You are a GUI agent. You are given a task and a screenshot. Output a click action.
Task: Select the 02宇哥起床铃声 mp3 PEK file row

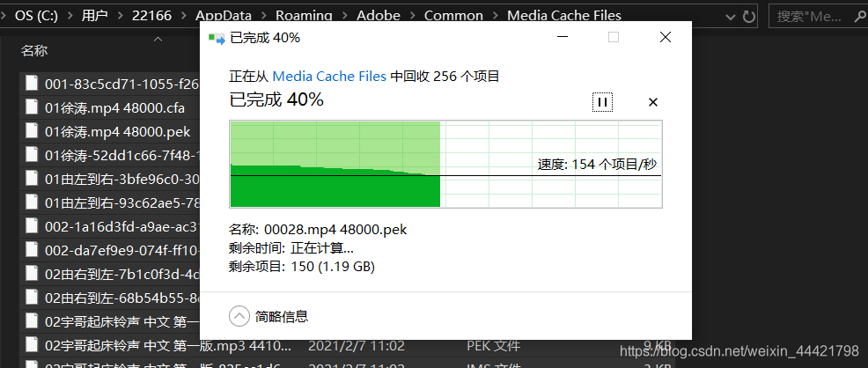point(347,346)
